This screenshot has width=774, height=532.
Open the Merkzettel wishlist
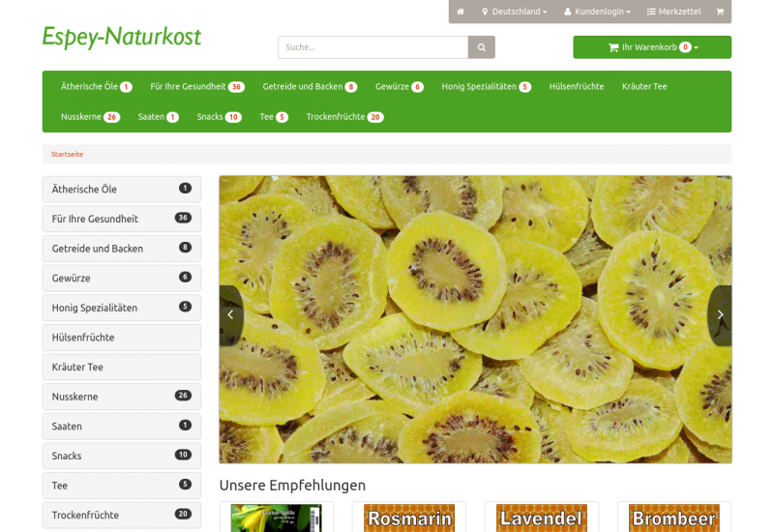pyautogui.click(x=673, y=12)
